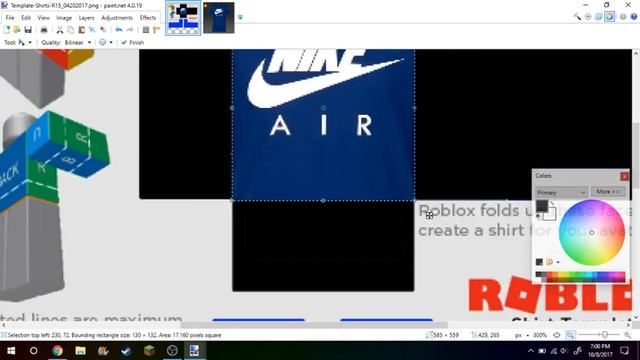The height and width of the screenshot is (360, 640).
Task: Adjust the zoom slider handle
Action: (604, 335)
